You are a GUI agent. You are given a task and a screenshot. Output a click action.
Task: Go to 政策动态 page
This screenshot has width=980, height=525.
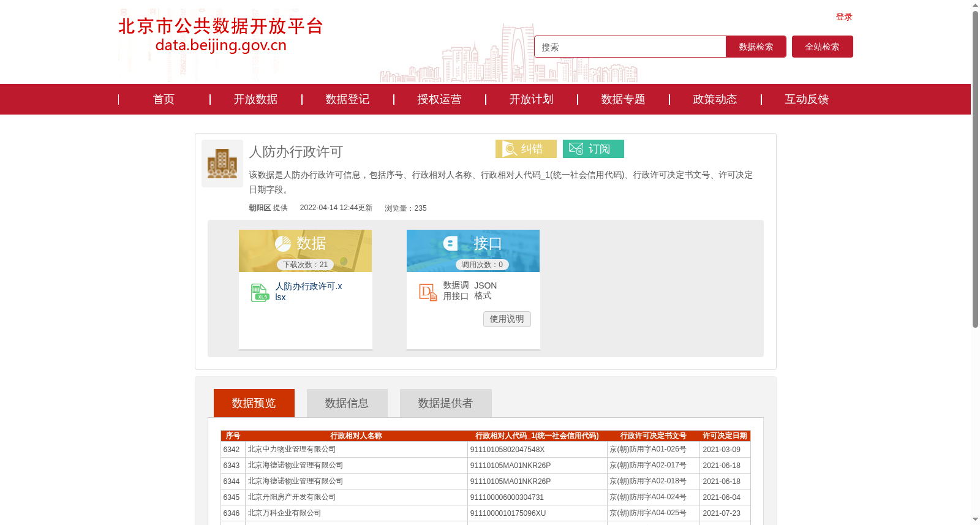pos(715,99)
